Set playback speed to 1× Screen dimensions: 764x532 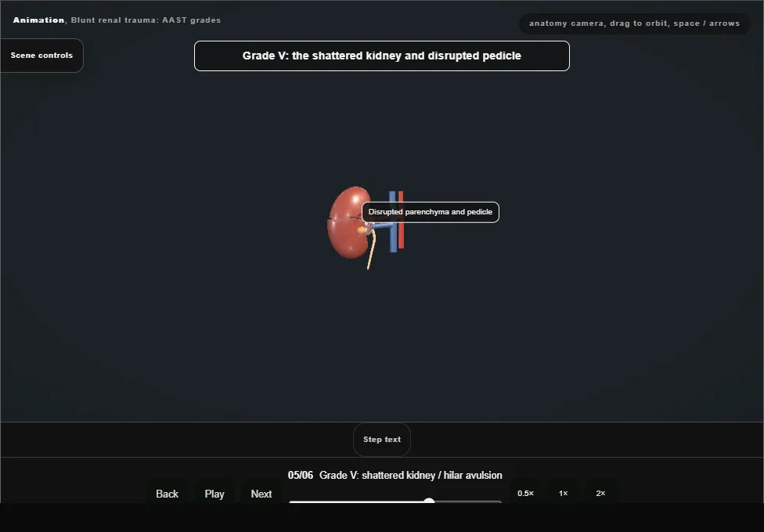click(x=564, y=493)
